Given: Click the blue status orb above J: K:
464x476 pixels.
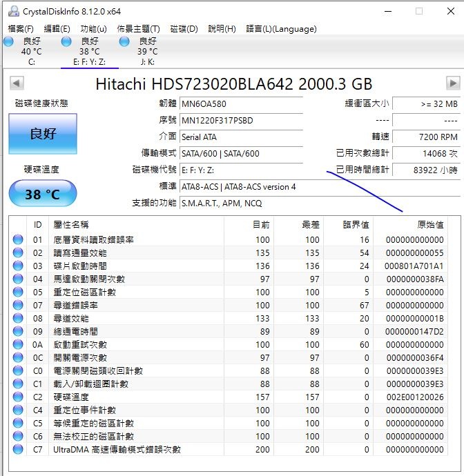Looking at the screenshot, I should (124, 41).
